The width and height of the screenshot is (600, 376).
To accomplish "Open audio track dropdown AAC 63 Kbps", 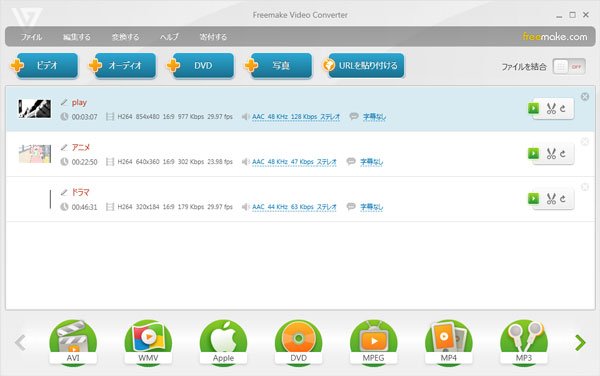I will 294,207.
